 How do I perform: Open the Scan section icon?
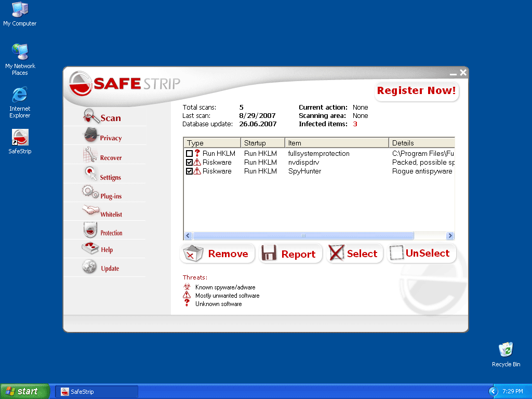[x=91, y=116]
